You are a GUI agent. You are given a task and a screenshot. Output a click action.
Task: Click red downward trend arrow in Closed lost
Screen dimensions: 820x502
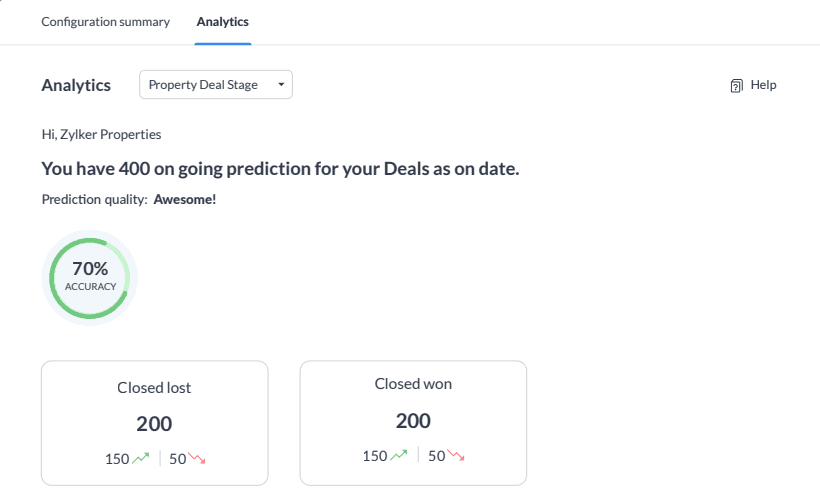(197, 458)
